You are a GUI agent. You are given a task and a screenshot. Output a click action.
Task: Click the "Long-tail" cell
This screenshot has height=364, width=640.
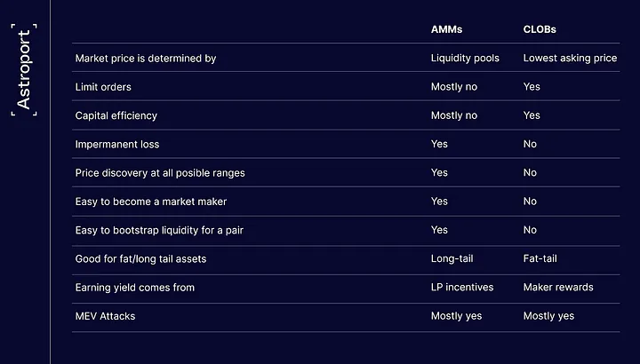coord(453,259)
